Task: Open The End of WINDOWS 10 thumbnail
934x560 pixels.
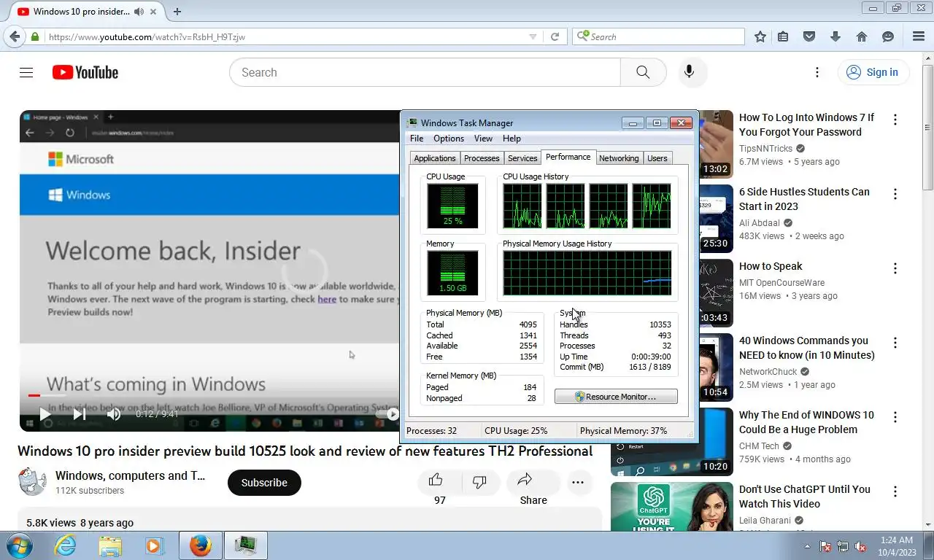Action: tap(672, 442)
